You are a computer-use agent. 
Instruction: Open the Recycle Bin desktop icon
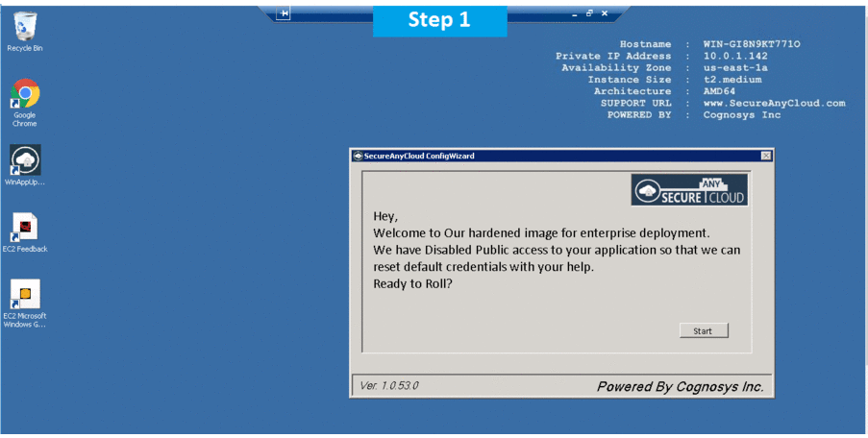point(24,28)
